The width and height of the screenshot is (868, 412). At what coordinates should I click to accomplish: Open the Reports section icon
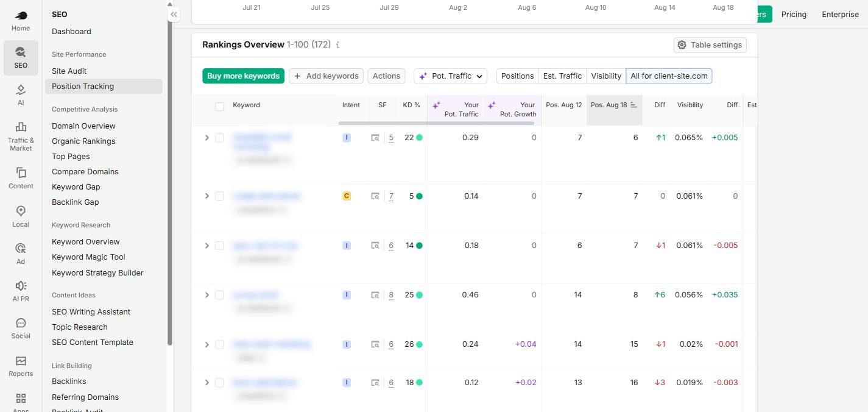[x=21, y=366]
